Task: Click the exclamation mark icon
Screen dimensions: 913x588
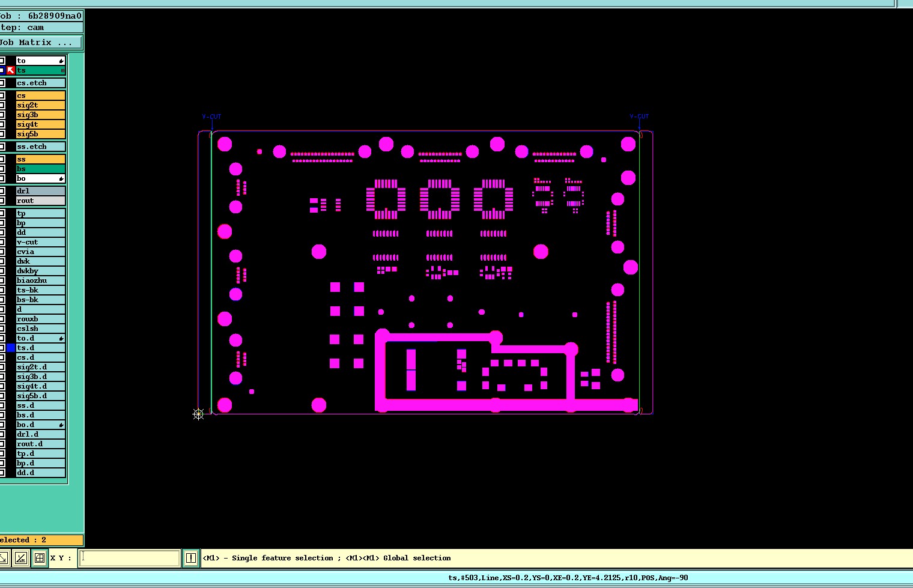Action: pos(190,558)
